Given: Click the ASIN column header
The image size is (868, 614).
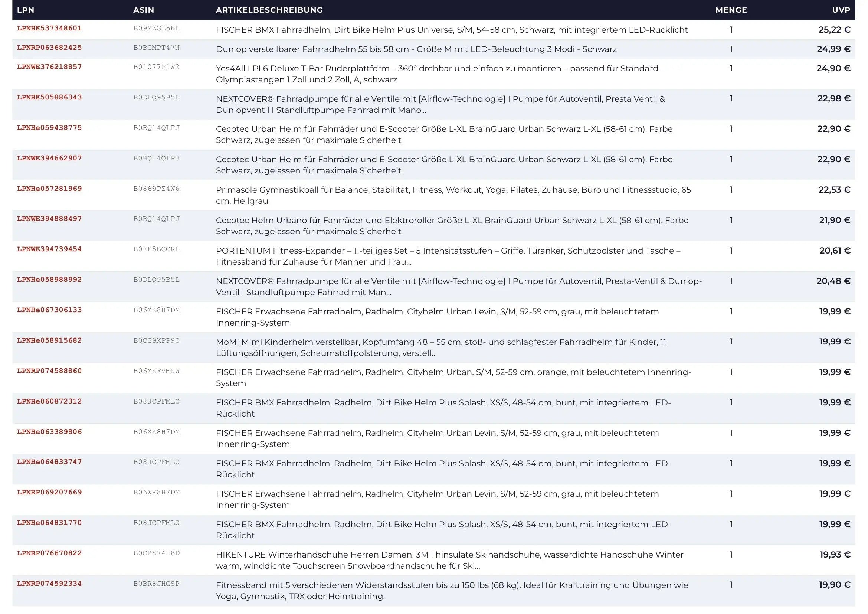Looking at the screenshot, I should click(144, 10).
